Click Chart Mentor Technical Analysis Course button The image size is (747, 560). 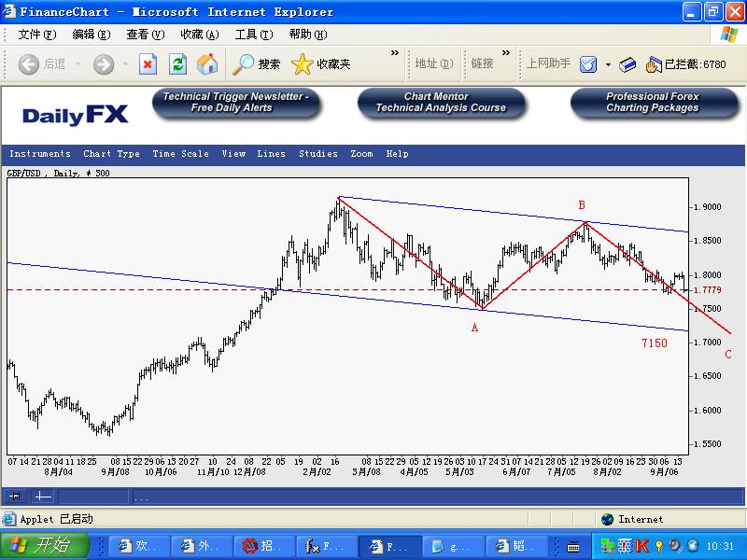(x=441, y=103)
